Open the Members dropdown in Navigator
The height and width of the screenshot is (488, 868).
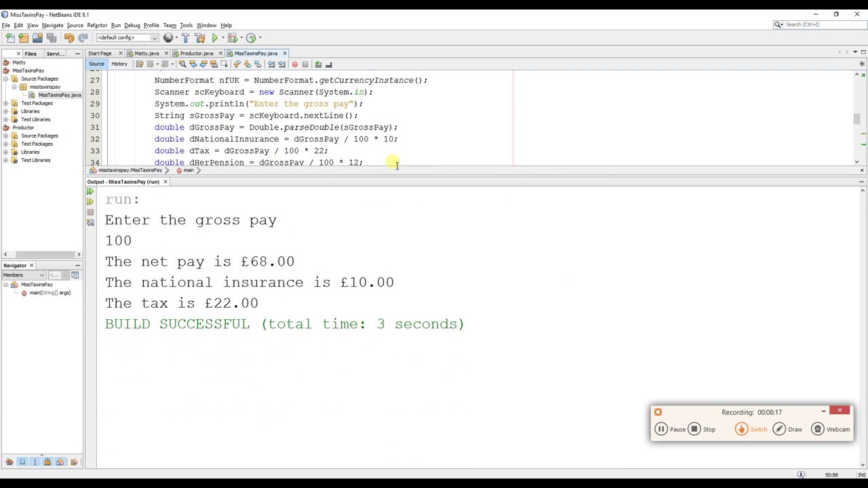coord(24,275)
